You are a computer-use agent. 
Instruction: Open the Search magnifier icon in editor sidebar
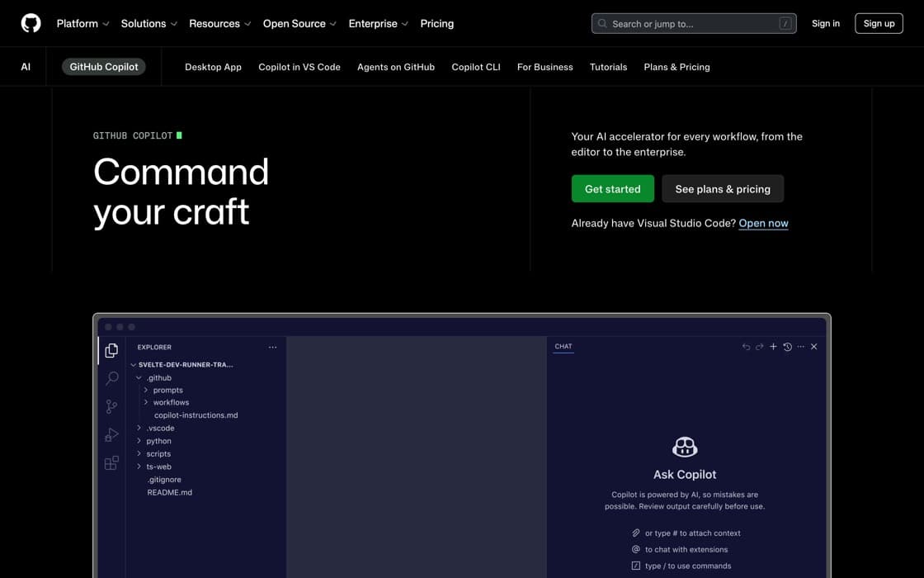click(111, 378)
